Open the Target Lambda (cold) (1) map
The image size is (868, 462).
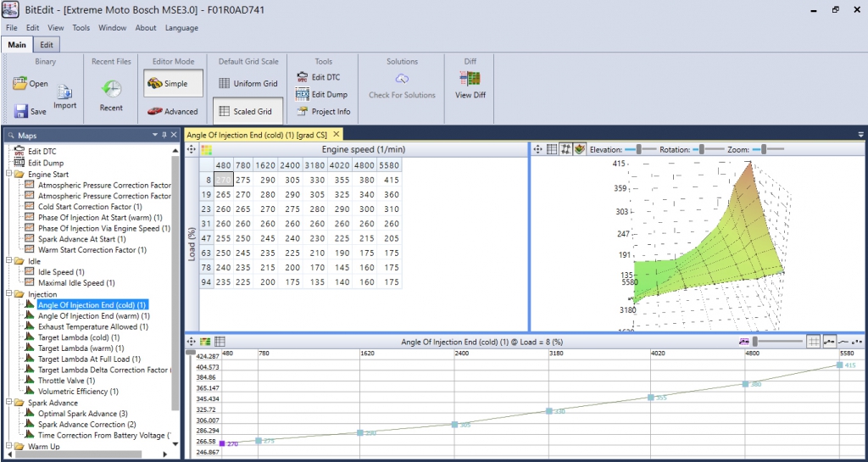point(79,337)
